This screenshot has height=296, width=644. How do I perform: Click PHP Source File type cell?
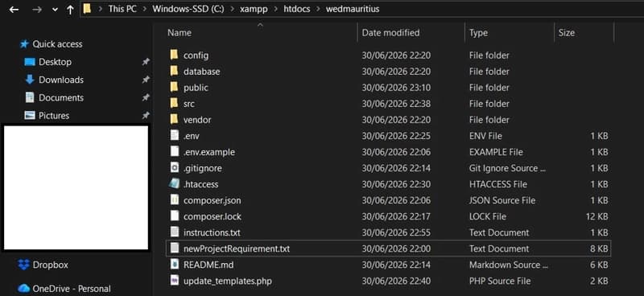500,281
